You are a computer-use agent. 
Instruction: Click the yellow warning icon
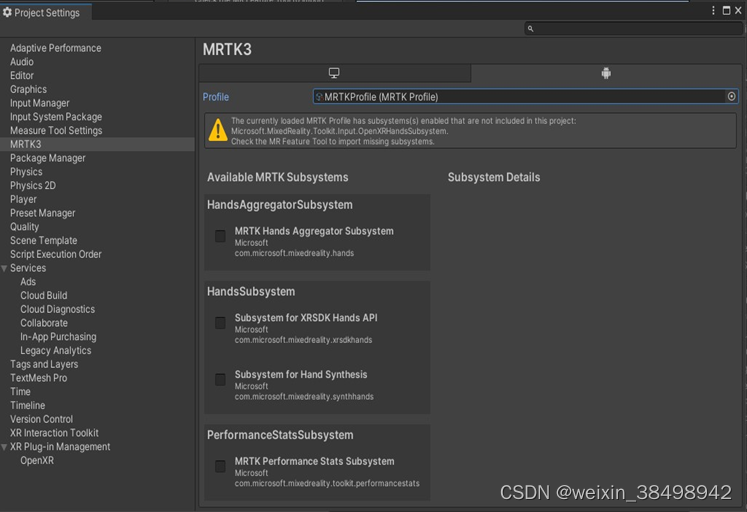click(218, 130)
